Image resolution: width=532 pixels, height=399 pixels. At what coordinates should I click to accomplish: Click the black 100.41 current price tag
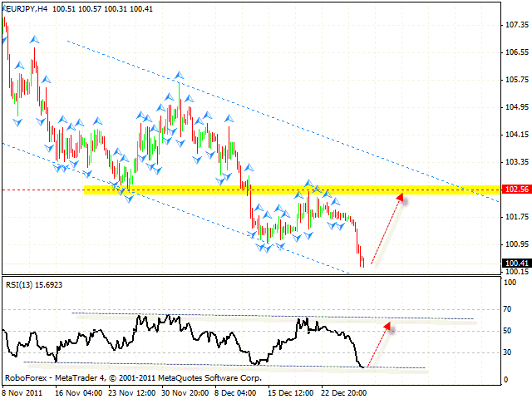click(516, 264)
